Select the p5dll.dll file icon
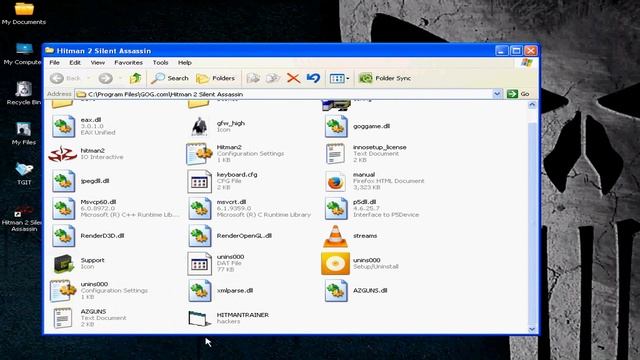The image size is (640, 360). [336, 208]
